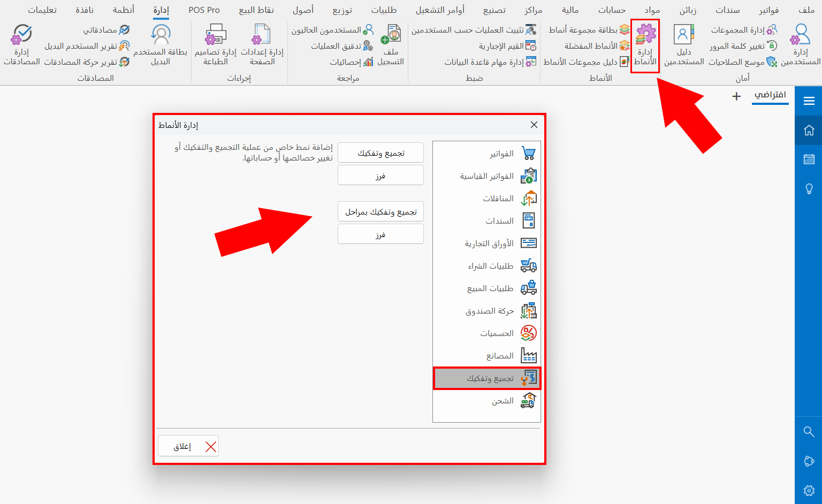The height and width of the screenshot is (504, 822).
Task: Open مصادقاتي
Action: tap(106, 30)
